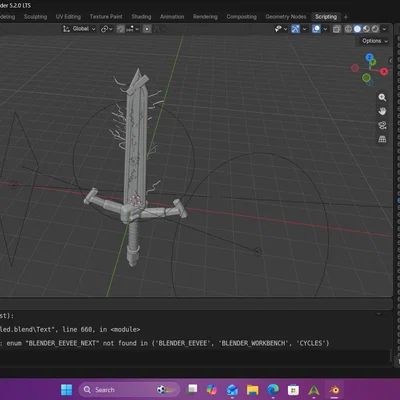
Task: Switch to the Texture Paint workspace tab
Action: [106, 17]
